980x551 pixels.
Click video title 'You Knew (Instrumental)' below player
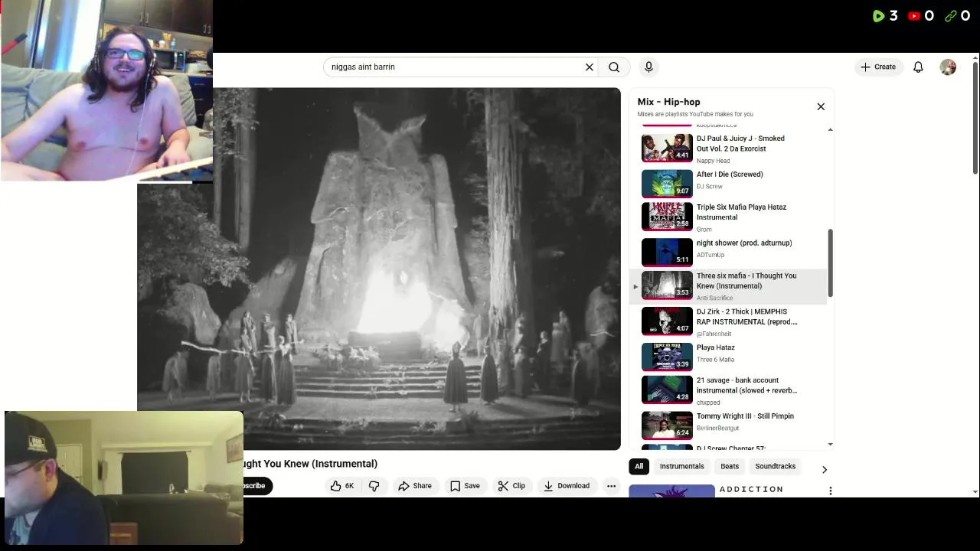(310, 464)
